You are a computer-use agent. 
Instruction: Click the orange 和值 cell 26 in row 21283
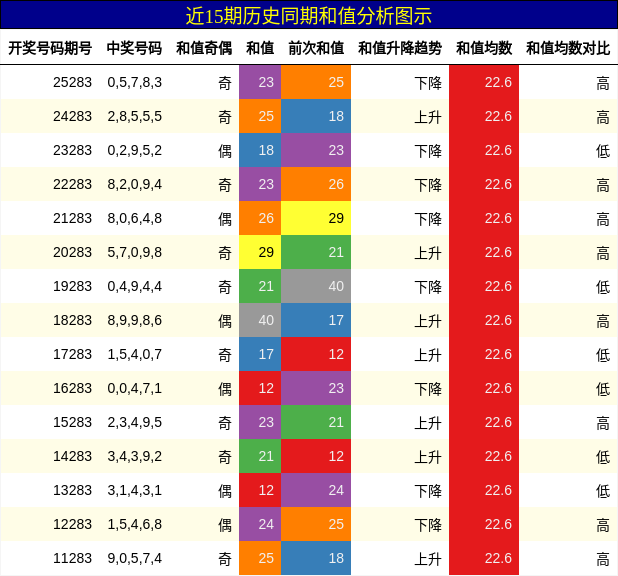point(260,218)
